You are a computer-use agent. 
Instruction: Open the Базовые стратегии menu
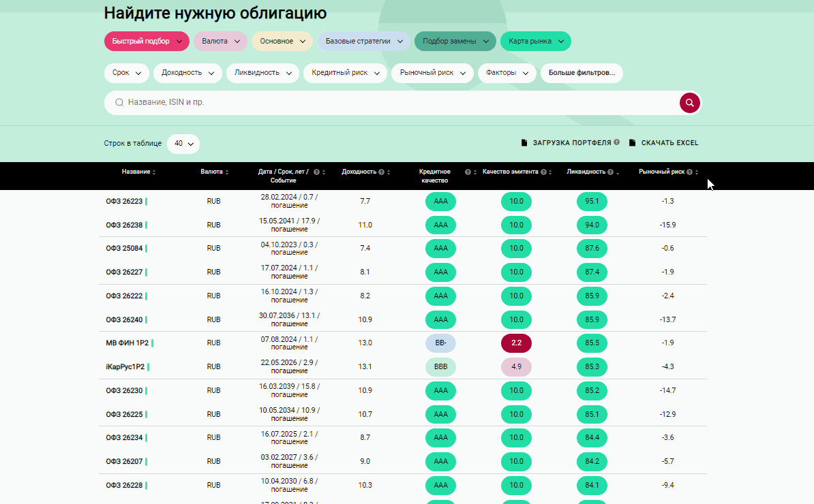pos(363,42)
